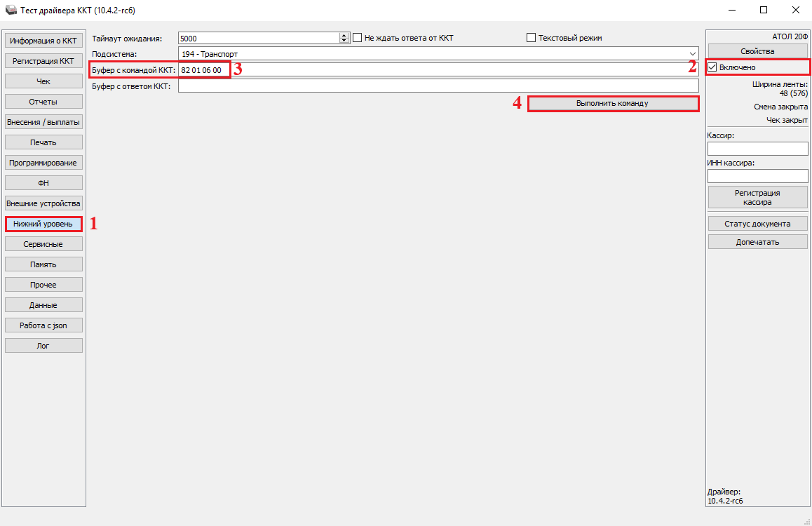The width and height of the screenshot is (812, 526).
Task: Open the 'Регистрация ККТ' section
Action: pos(43,61)
